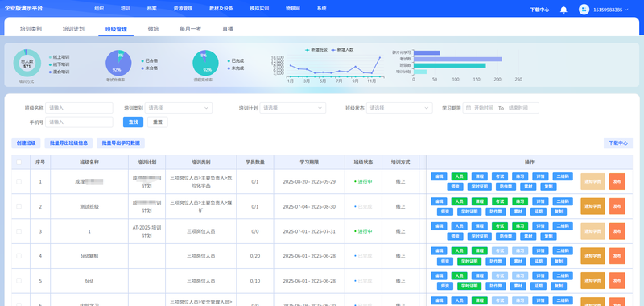644x306 pixels.
Task: Click the 重置 reset button
Action: (158, 122)
